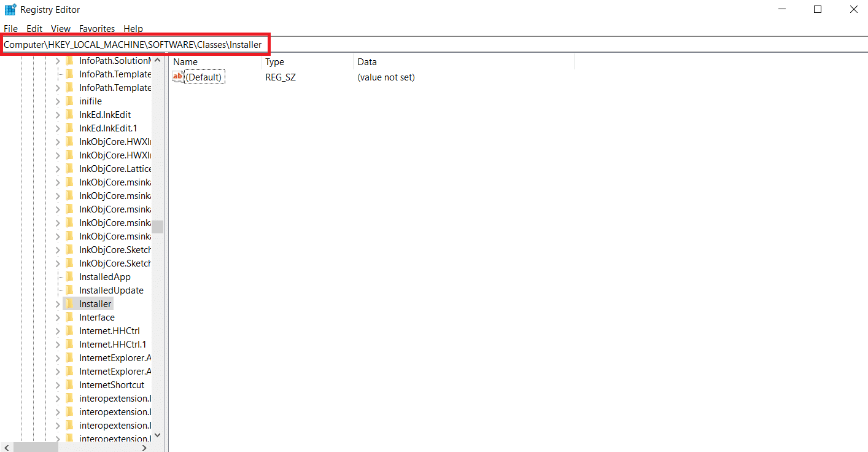Expand the Installer key
Viewport: 868px width, 452px height.
pyautogui.click(x=58, y=303)
